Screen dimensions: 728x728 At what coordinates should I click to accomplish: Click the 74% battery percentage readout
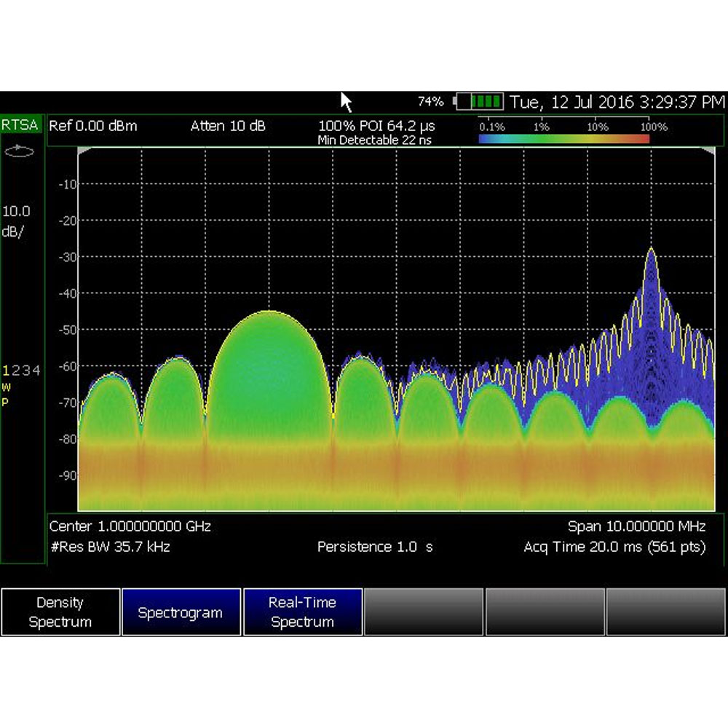(x=430, y=101)
